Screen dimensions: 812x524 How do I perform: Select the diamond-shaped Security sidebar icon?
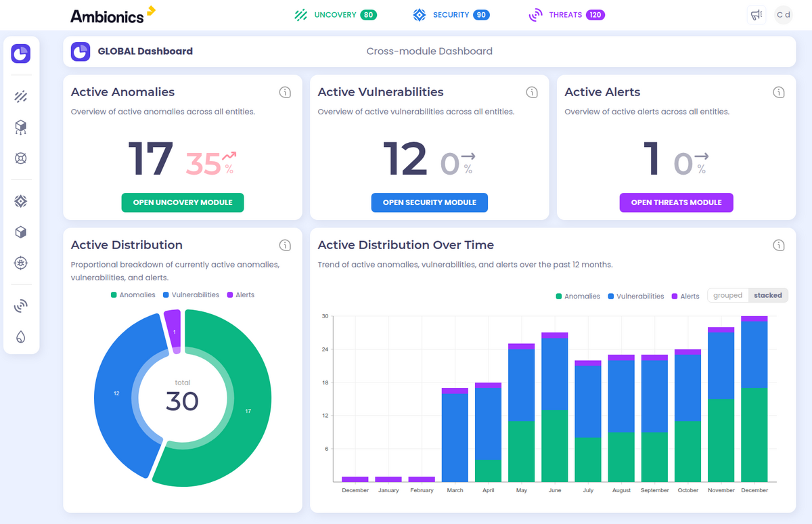[x=21, y=201]
